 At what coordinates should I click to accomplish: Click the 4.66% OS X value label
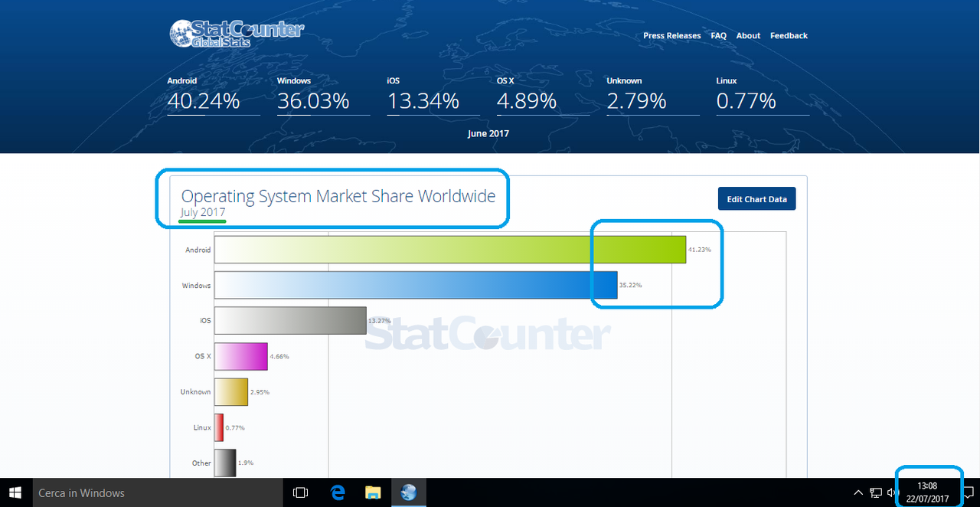point(279,356)
